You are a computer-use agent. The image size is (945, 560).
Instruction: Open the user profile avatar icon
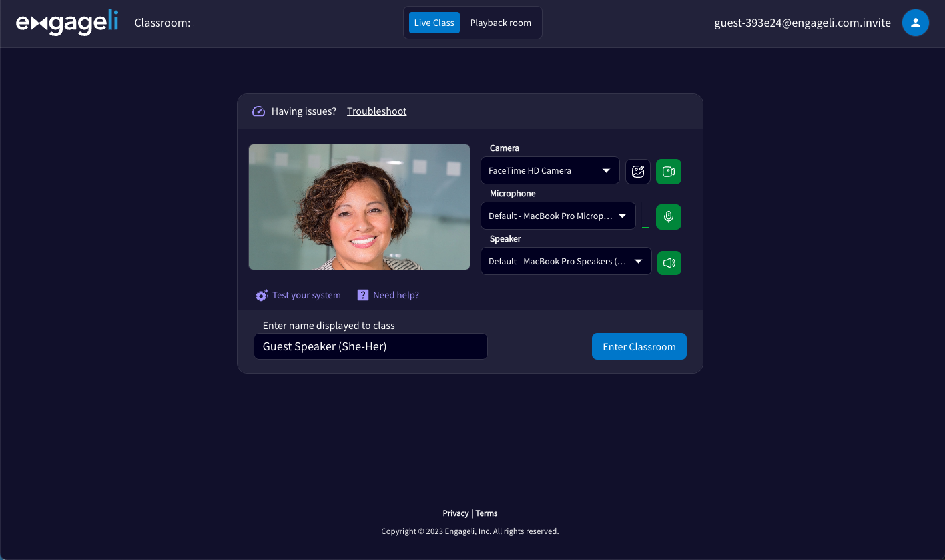click(x=915, y=23)
